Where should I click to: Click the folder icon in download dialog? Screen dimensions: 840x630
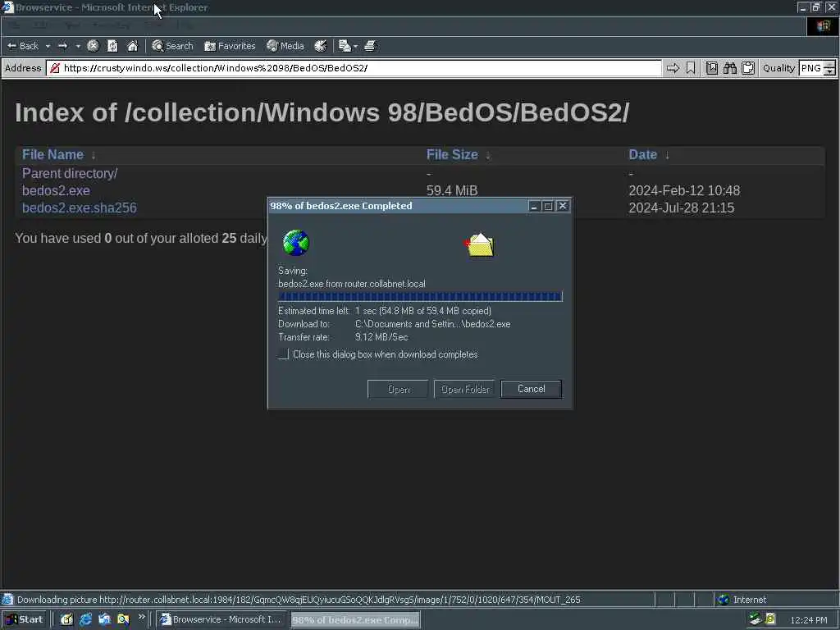(x=480, y=245)
